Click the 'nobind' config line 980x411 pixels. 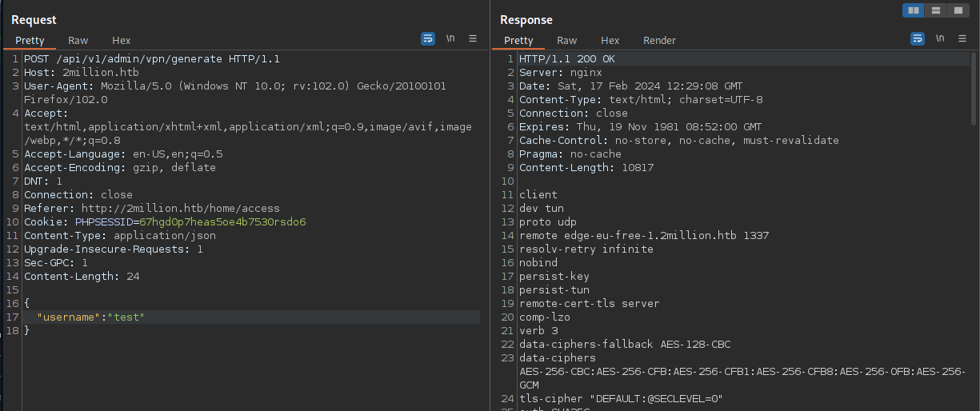coord(538,263)
